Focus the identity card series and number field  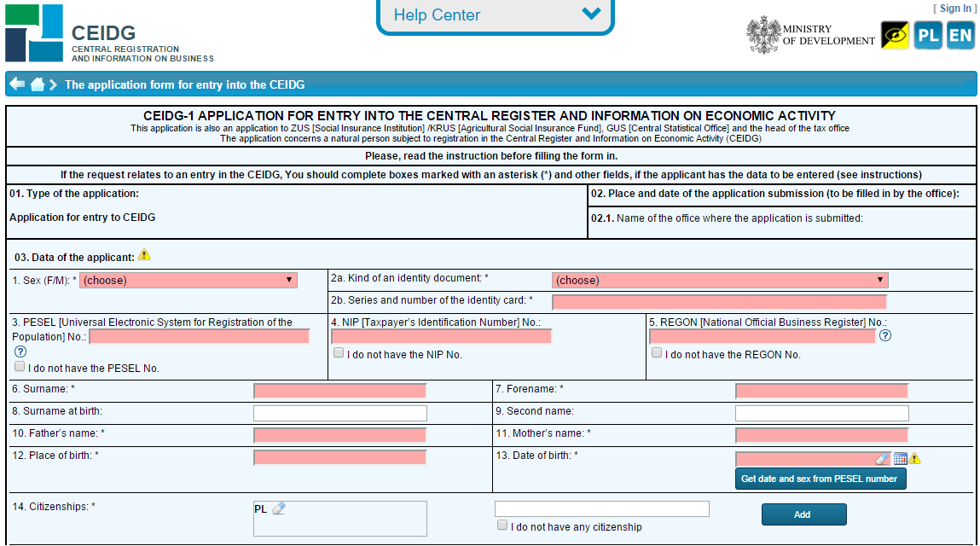[x=719, y=302]
